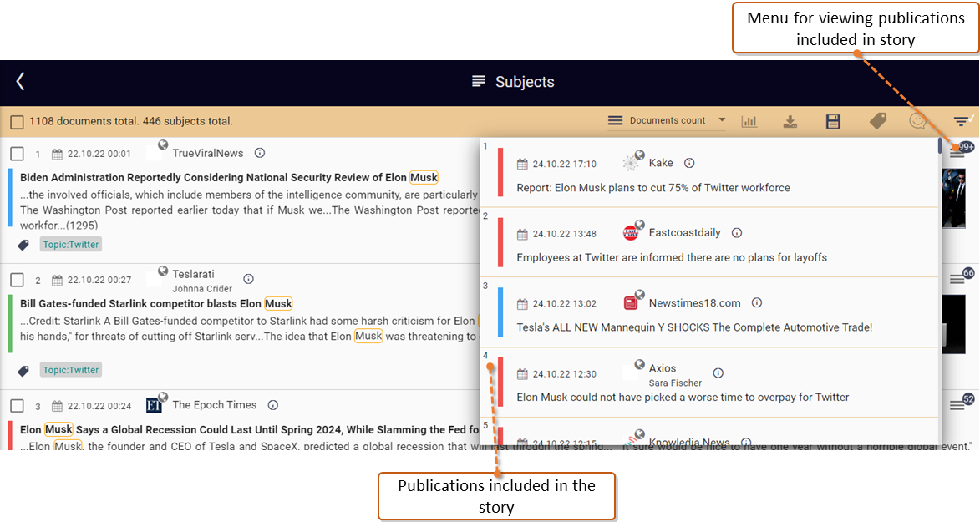Go back using the header chevron
This screenshot has height=522, width=980.
pos(21,81)
